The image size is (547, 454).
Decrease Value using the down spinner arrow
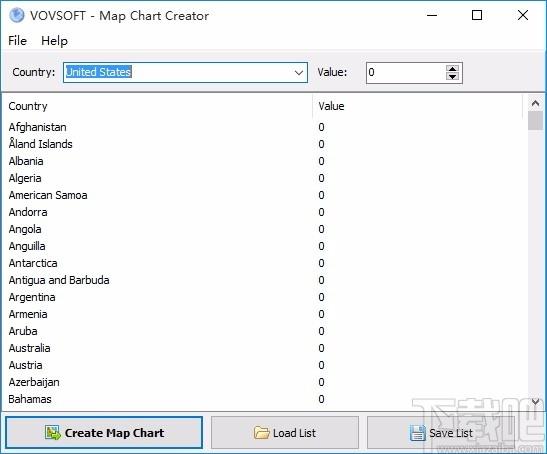pos(452,76)
